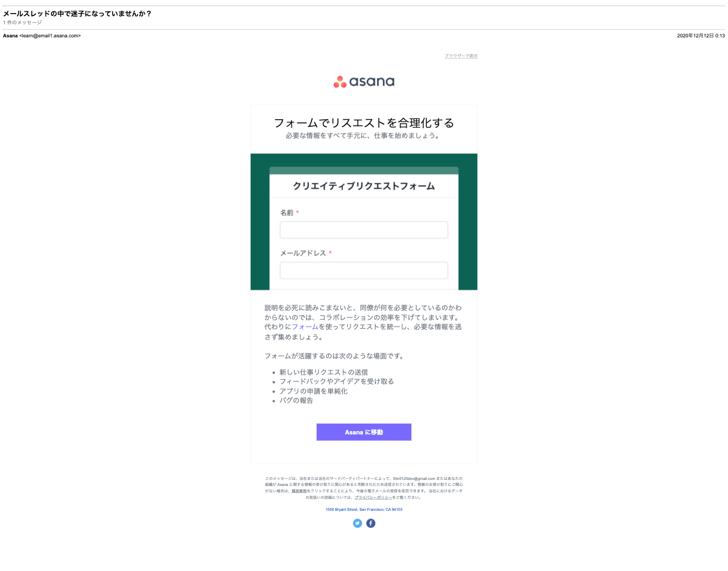Open the "プライバシーポリシー" link
The height and width of the screenshot is (571, 728).
[x=373, y=497]
